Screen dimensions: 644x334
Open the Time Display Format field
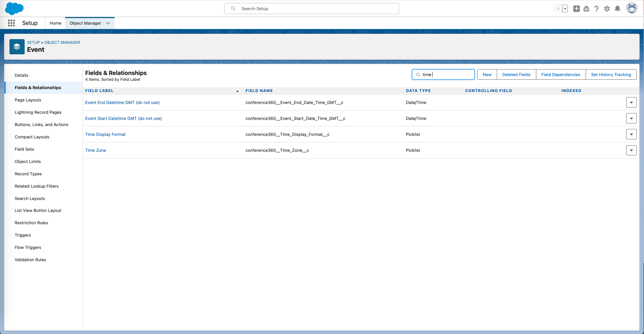click(105, 134)
